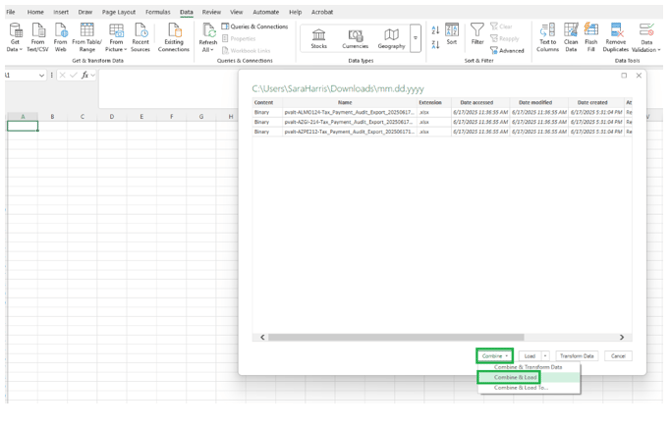
Task: Open the Acrobat tab
Action: [322, 12]
